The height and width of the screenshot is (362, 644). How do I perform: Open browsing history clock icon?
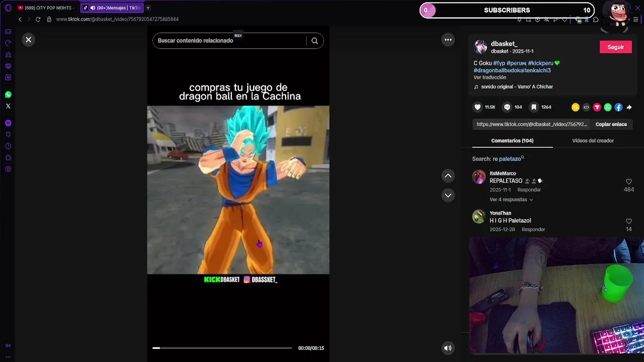click(x=8, y=146)
